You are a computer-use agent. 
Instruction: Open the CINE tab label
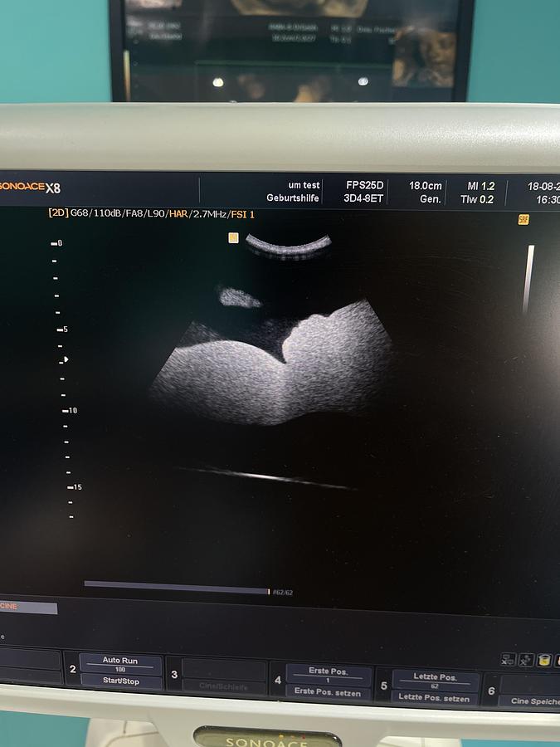[x=28, y=607]
